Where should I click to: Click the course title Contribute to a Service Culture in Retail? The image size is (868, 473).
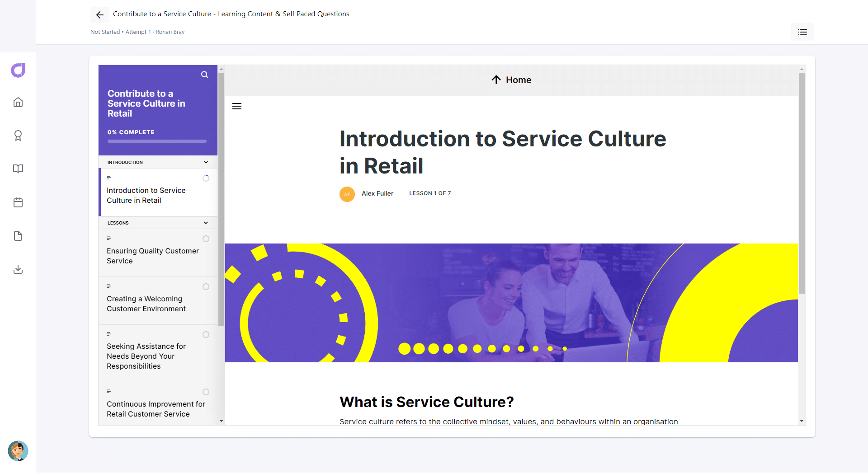click(x=146, y=103)
